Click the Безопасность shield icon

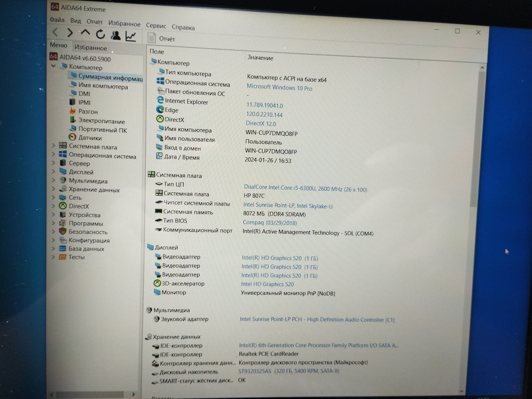click(63, 231)
